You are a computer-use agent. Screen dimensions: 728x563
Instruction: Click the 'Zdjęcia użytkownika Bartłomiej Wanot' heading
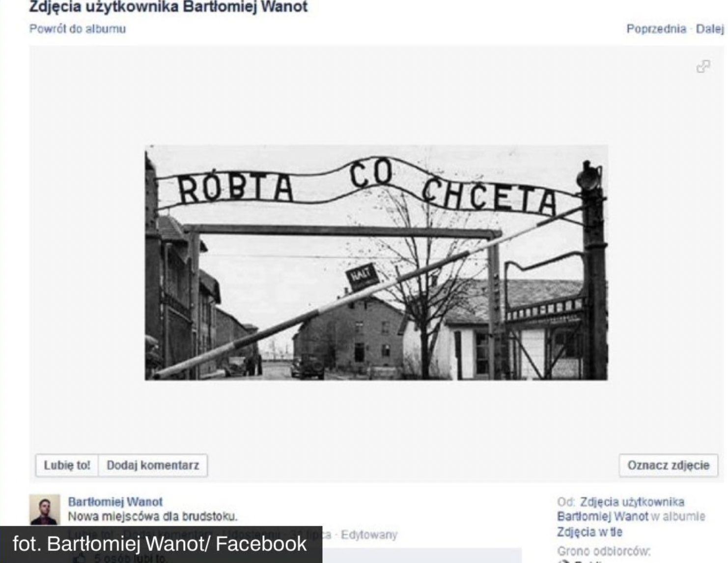coord(168,7)
